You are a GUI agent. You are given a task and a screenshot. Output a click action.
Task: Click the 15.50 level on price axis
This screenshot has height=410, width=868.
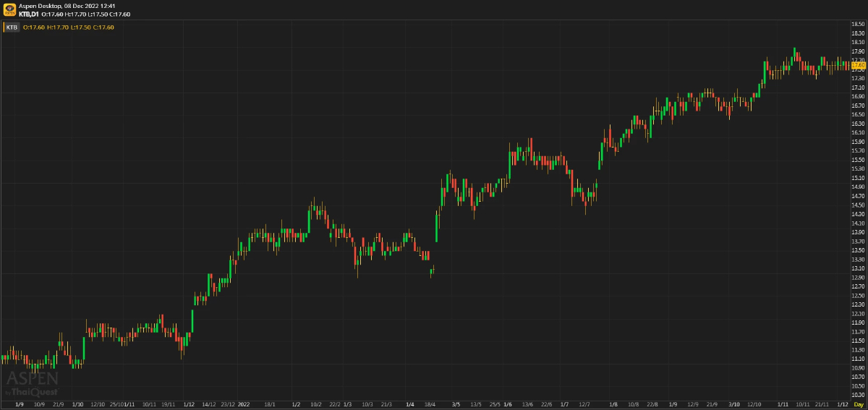(x=858, y=160)
